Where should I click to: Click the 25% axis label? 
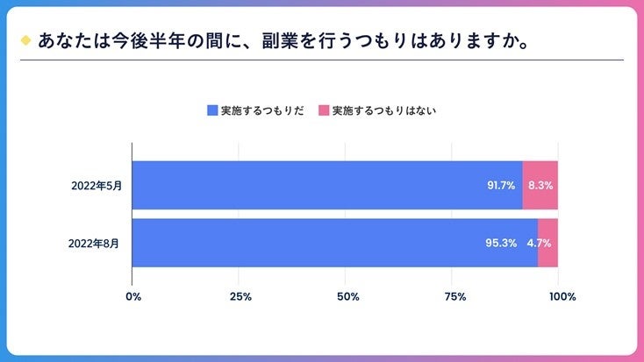click(x=240, y=297)
